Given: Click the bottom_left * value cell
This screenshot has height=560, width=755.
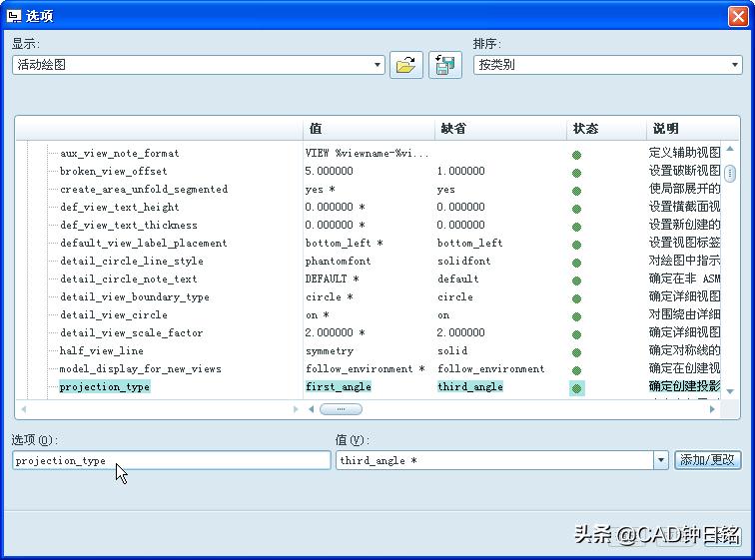Looking at the screenshot, I should click(345, 243).
